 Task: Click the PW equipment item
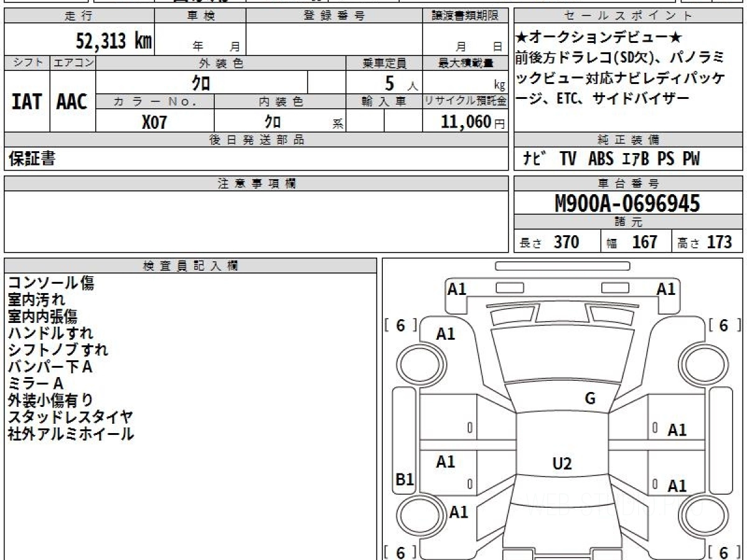point(691,159)
